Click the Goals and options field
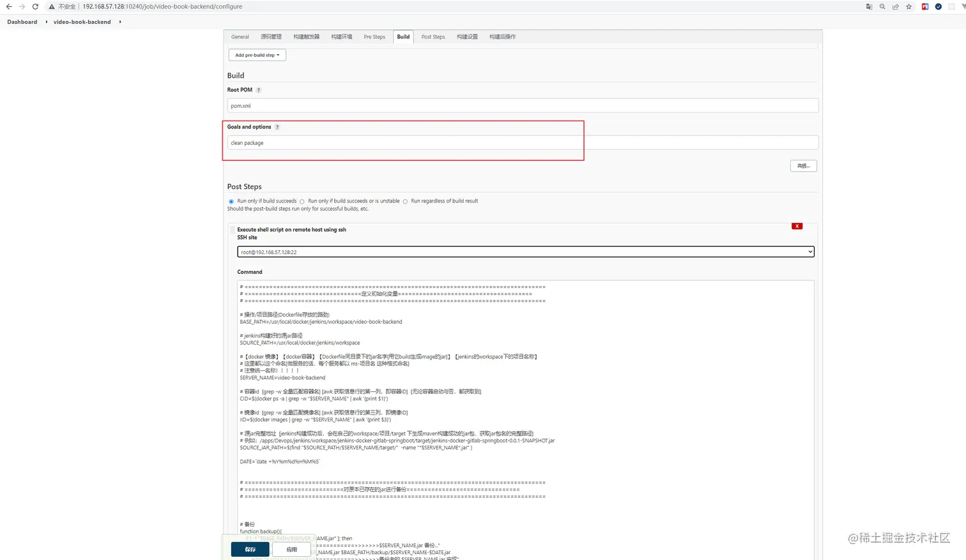Viewport: 966px width, 560px height. (523, 143)
